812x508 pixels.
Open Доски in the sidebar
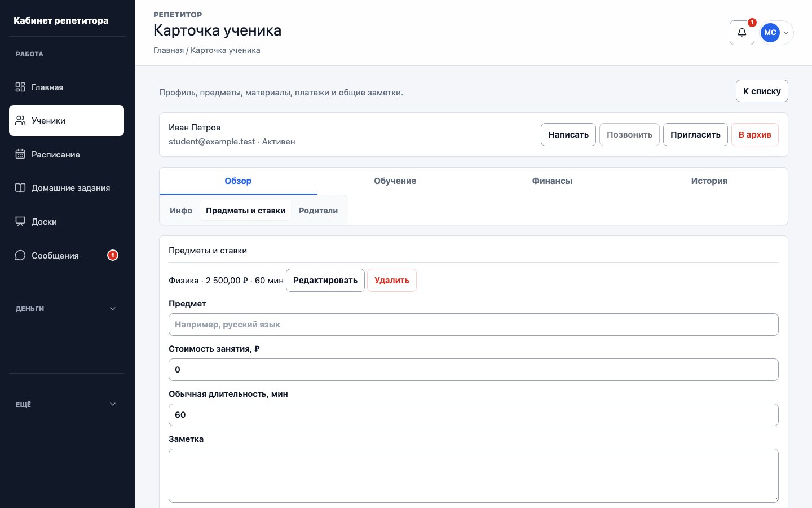67,221
